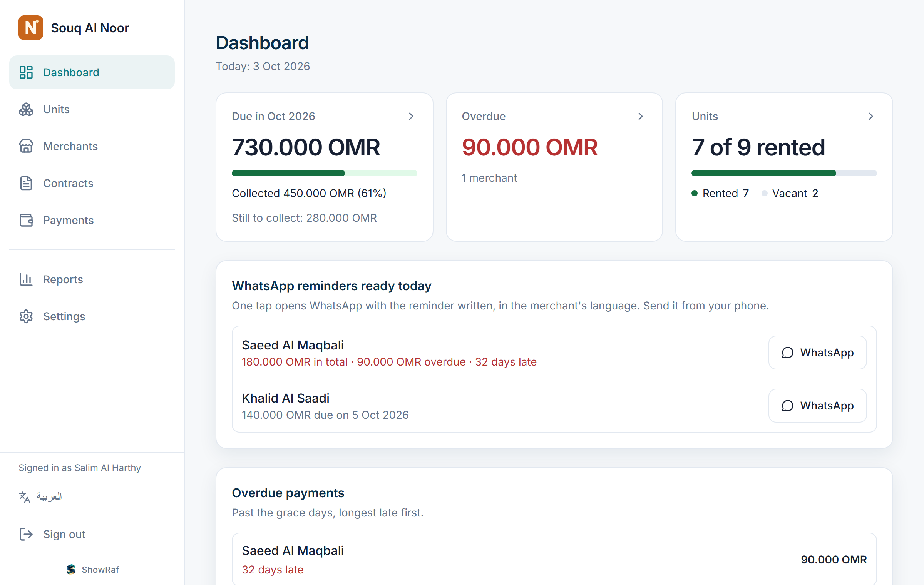Click '140.000 OMR due on 5 Oct 2026'
Screen dimensions: 924x585
[x=325, y=415]
